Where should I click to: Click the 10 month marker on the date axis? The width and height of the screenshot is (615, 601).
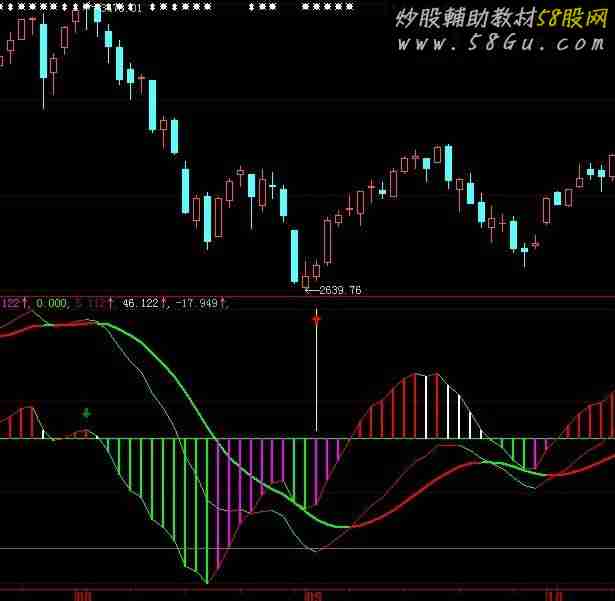[553, 596]
